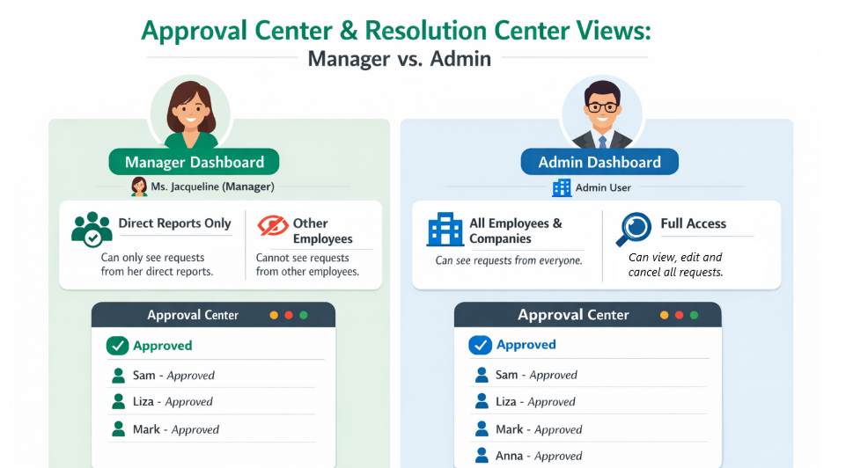Click the manager woman avatar
868x468 pixels.
click(x=190, y=113)
